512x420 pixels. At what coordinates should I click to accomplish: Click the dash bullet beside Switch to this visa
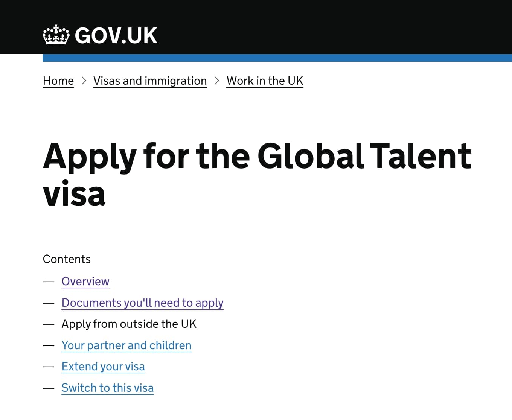(49, 388)
